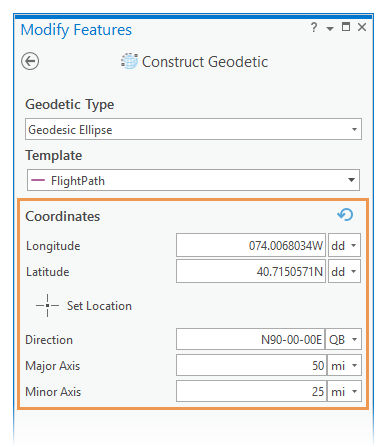Change the Major Axis mi unit
The image size is (386, 447).
point(344,365)
